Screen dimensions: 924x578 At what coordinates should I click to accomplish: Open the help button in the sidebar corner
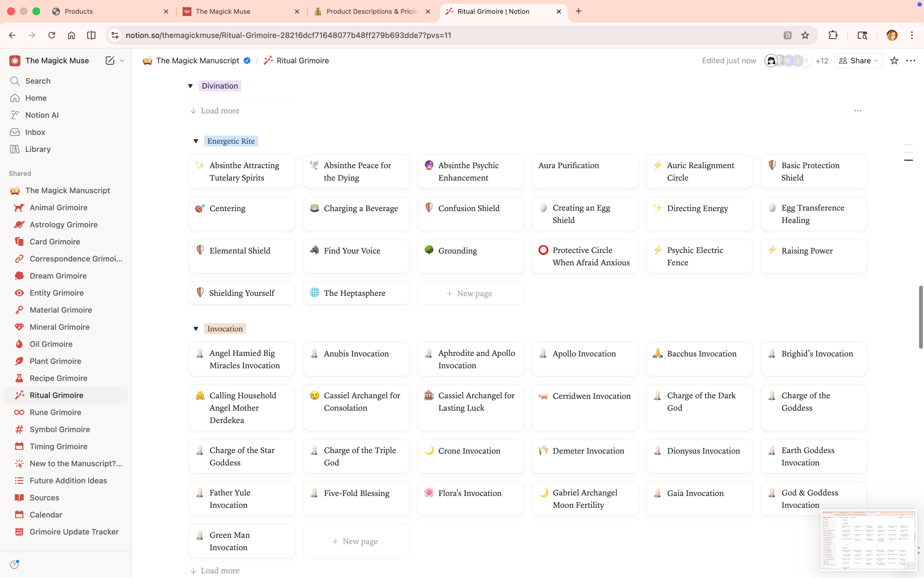tap(15, 564)
